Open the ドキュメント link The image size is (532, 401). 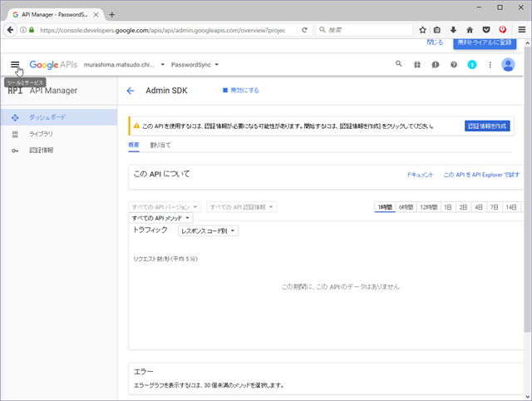420,175
